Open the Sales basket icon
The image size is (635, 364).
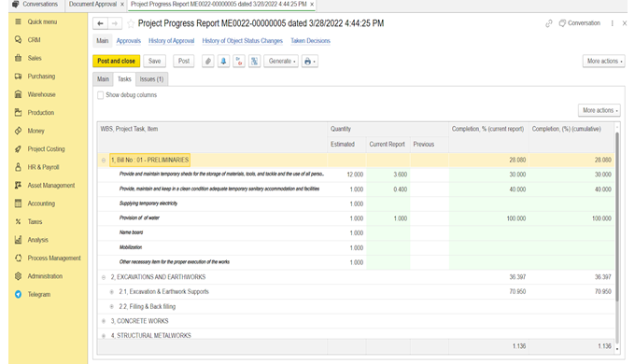pos(19,58)
